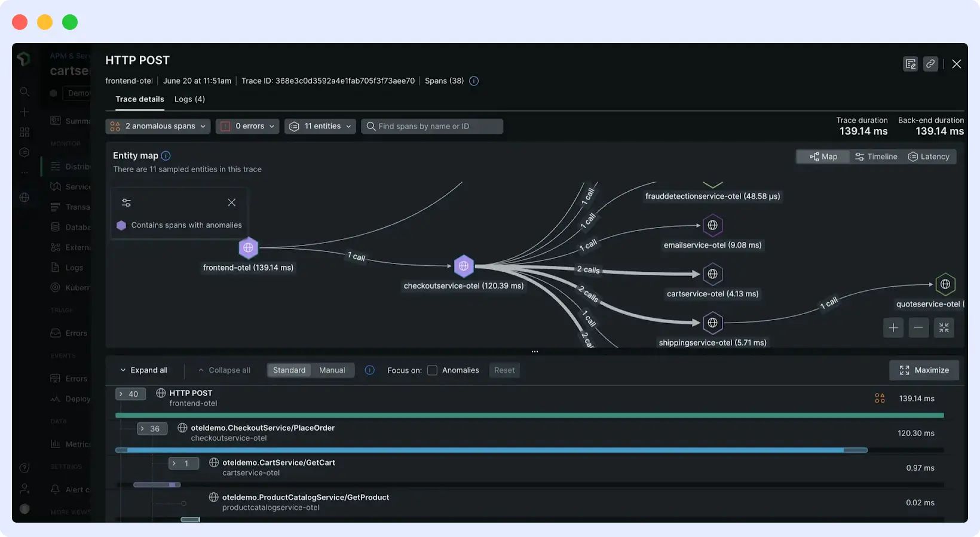The height and width of the screenshot is (537, 980).
Task: Click the info icon beside Manual
Action: click(x=370, y=370)
